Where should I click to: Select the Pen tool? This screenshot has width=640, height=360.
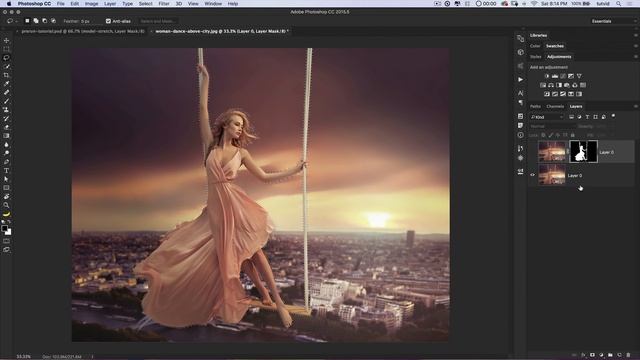(6, 162)
